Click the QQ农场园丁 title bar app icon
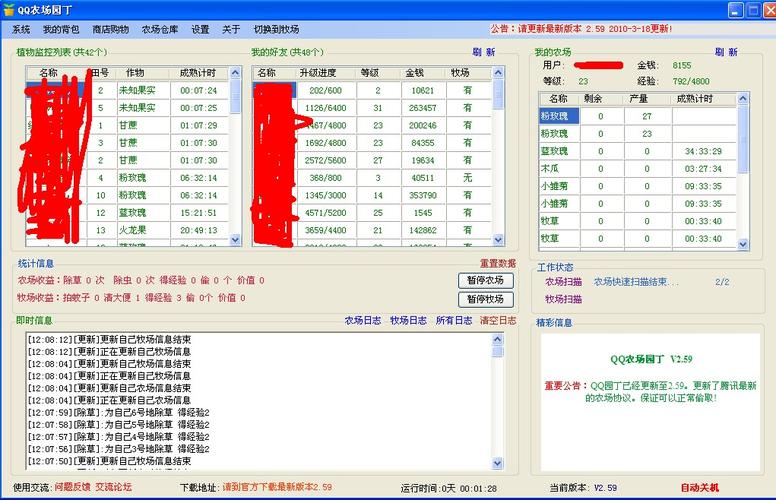Screen dimensions: 776x500 click(8, 9)
